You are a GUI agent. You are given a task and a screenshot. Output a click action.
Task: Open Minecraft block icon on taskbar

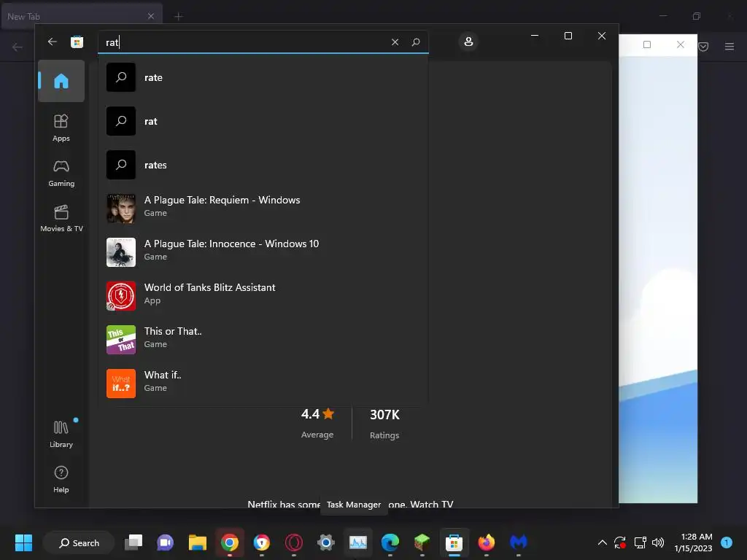click(x=422, y=542)
